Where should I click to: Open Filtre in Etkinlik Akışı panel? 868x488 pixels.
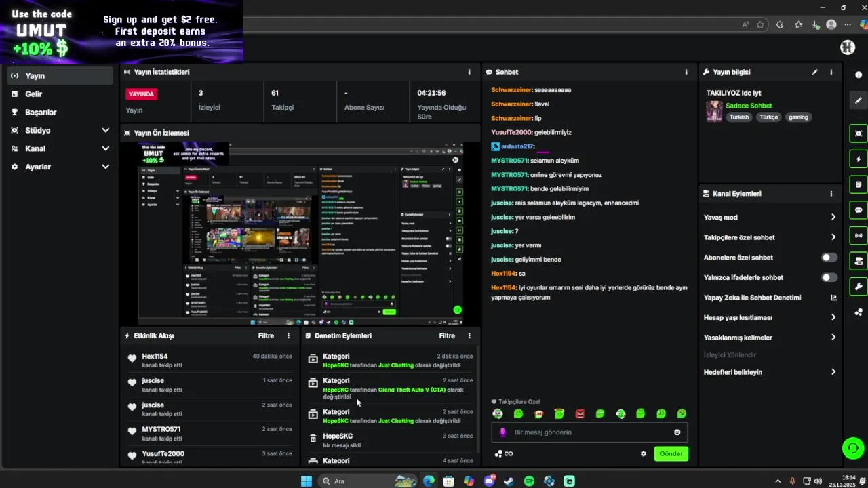pyautogui.click(x=266, y=336)
